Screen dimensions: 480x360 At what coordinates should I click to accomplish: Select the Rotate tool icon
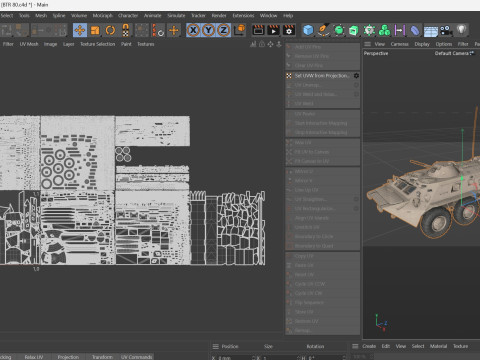coord(110,30)
